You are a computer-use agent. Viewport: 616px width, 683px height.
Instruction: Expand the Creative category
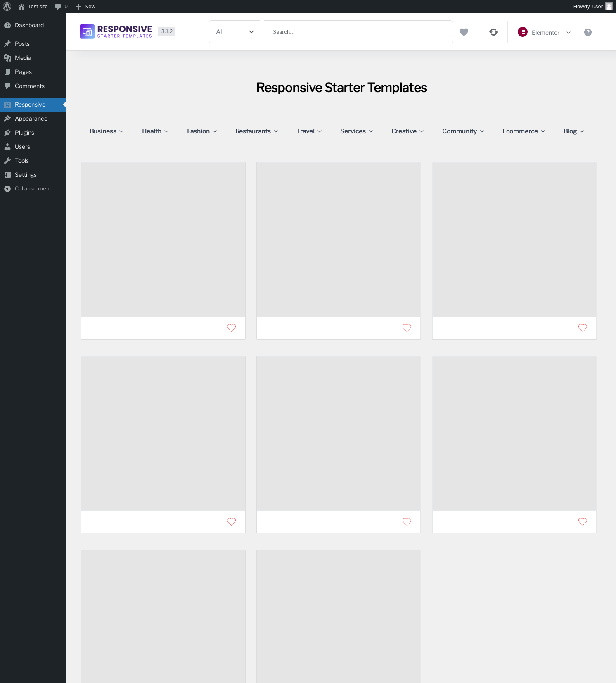click(408, 131)
